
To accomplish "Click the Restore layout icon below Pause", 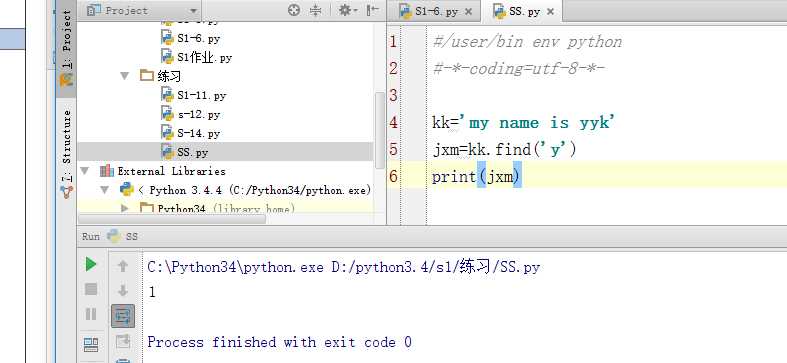I will [91, 344].
